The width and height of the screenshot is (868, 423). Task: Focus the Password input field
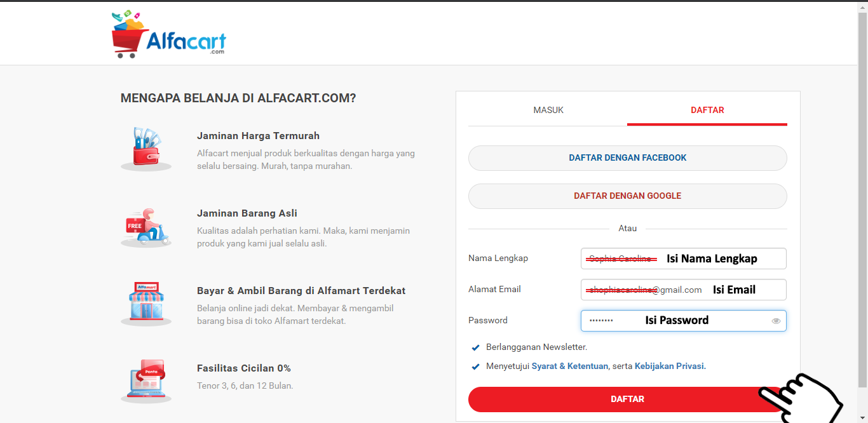coord(684,321)
